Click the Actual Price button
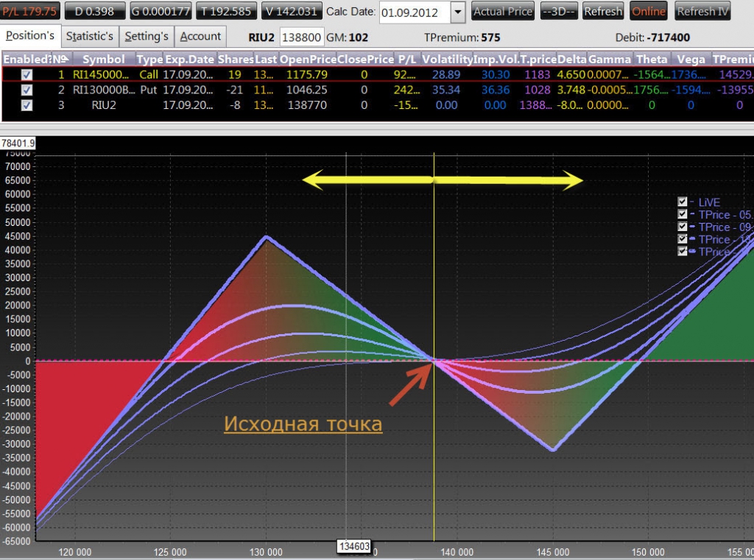 point(503,11)
